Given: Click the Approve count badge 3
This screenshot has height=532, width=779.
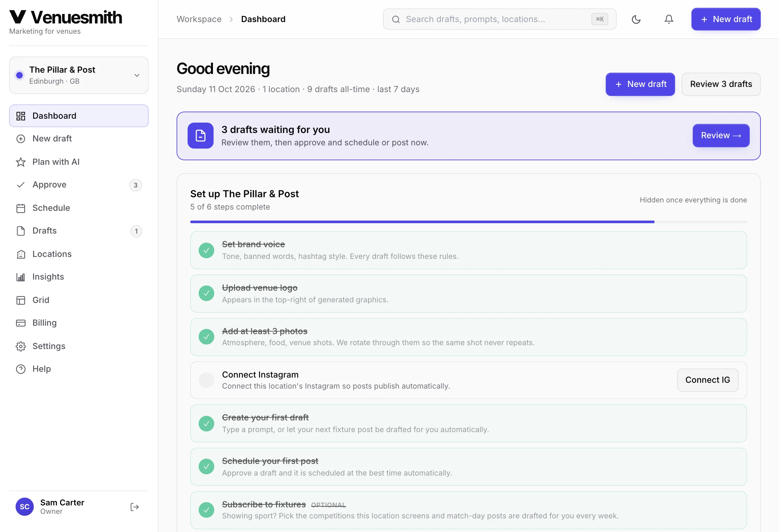Looking at the screenshot, I should click(x=135, y=185).
